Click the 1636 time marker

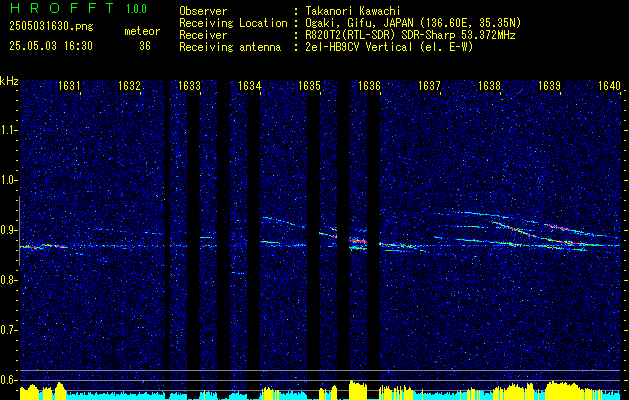(x=369, y=86)
